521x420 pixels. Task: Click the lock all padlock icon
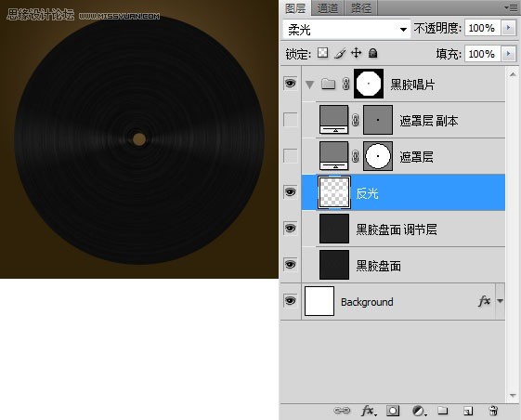pos(372,53)
